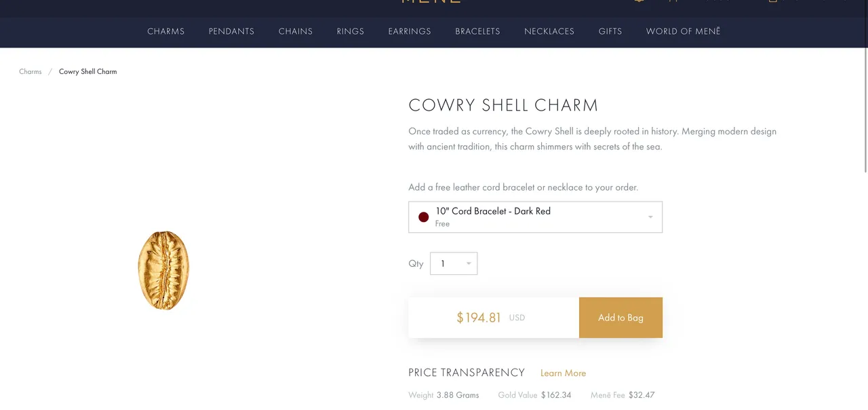Go to the Chains category
Viewport: 868px width, 410px height.
pos(296,31)
